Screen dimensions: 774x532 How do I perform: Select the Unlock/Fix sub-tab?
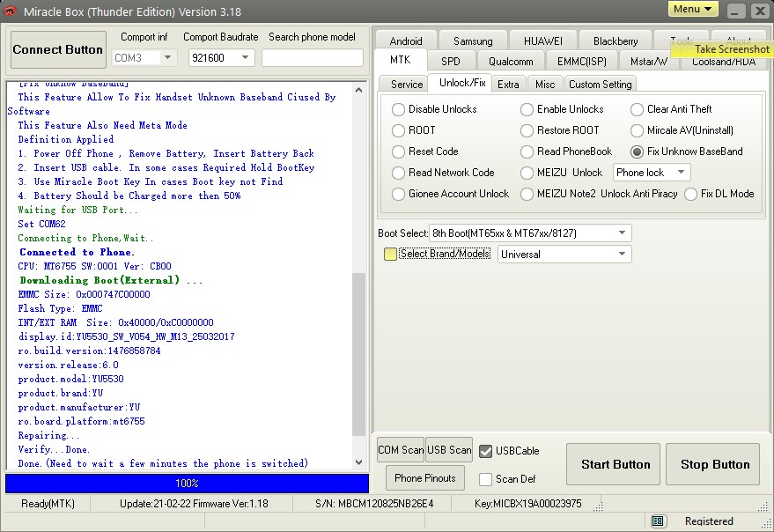pos(462,83)
